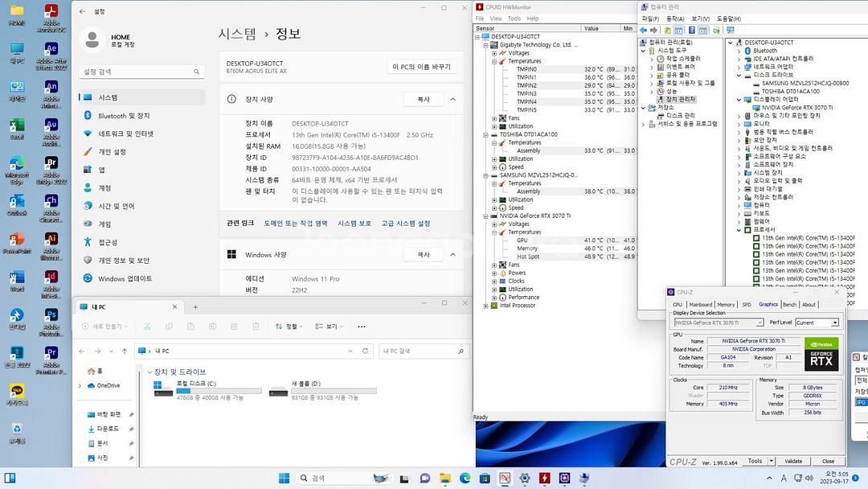This screenshot has height=489, width=868.
Task: Expand the Fans node under Gigabyte in HWMonitor
Action: (494, 118)
